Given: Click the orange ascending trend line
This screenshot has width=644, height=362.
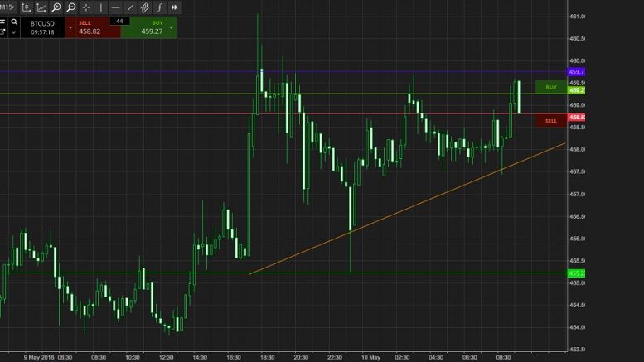Looking at the screenshot, I should tap(407, 209).
